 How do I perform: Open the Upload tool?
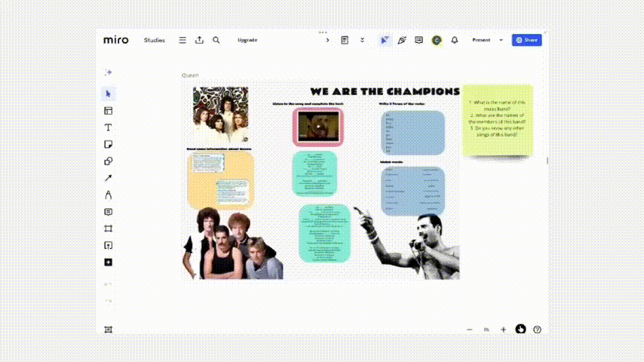(x=109, y=245)
